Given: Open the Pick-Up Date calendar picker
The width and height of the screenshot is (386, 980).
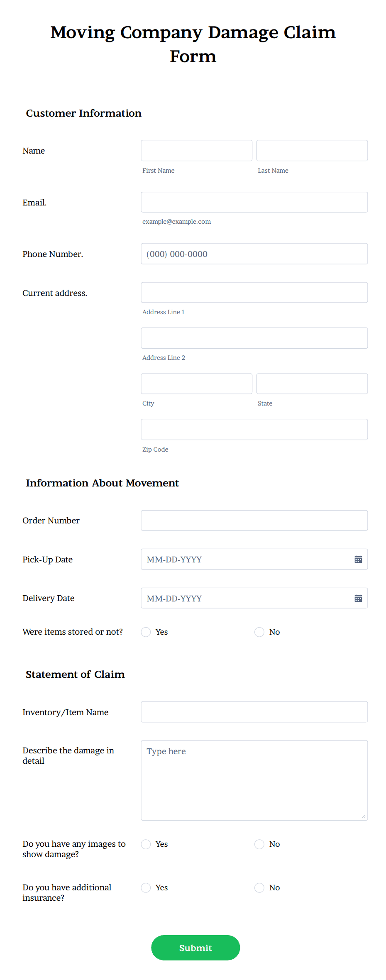Looking at the screenshot, I should tap(358, 559).
